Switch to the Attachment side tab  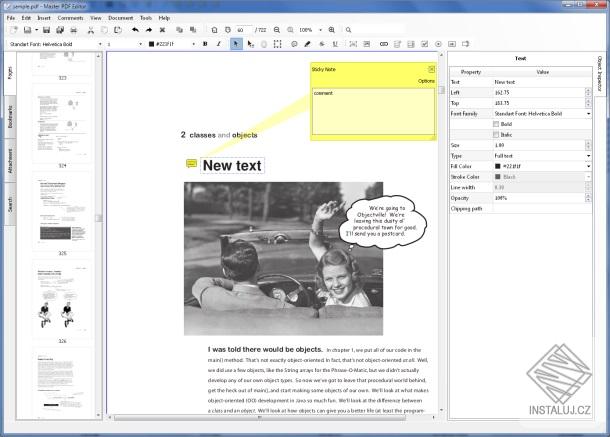point(10,161)
